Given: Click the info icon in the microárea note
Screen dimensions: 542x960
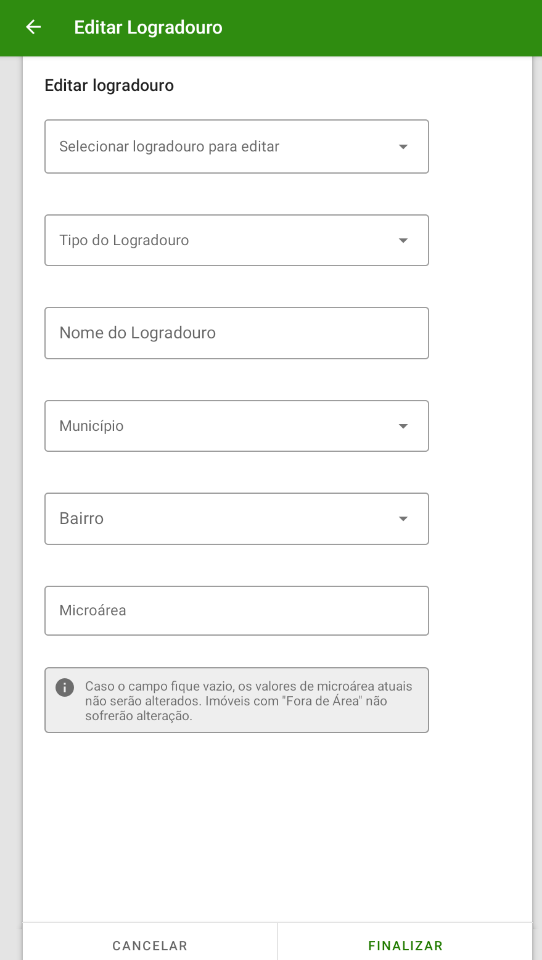Looking at the screenshot, I should (x=65, y=688).
